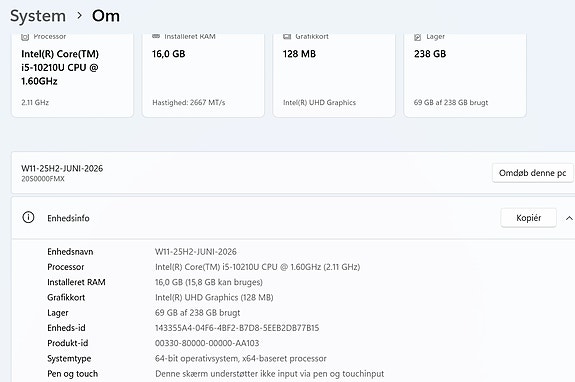Click Enhedsnavn value W11-25H2-JUNI-2026
Image resolution: width=575 pixels, height=382 pixels.
click(196, 252)
